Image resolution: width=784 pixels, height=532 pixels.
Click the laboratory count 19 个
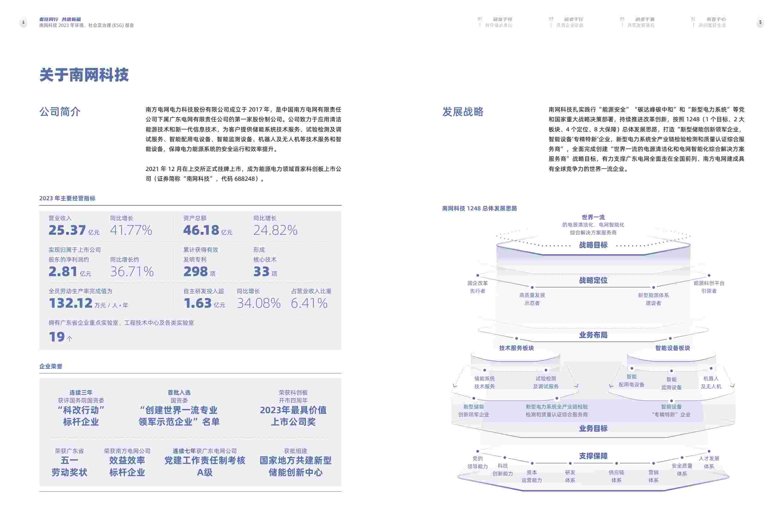click(60, 337)
